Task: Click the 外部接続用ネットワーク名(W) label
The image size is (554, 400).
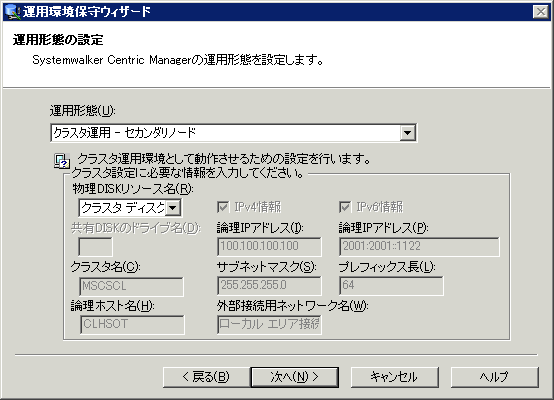Action: coord(293,306)
